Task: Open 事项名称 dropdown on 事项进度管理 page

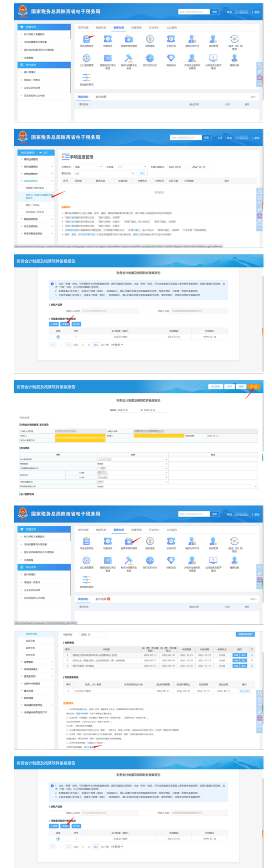Action: pos(104,173)
